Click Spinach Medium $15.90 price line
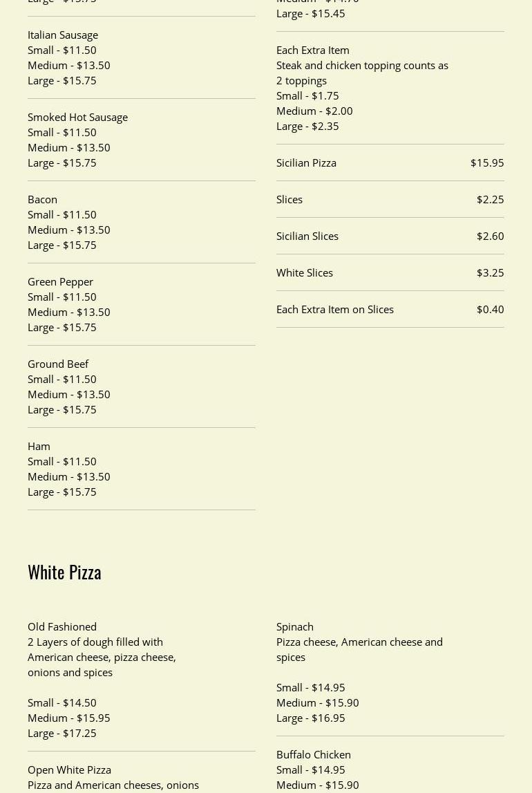This screenshot has height=793, width=532. pyautogui.click(x=318, y=702)
